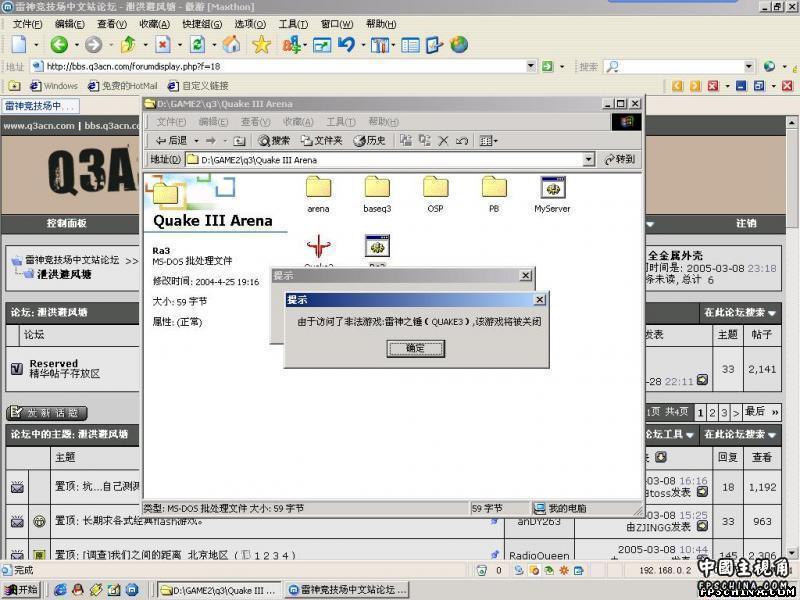Image resolution: width=800 pixels, height=600 pixels.
Task: Open dropdown arrow next to Maxthon new page icon
Action: click(36, 45)
